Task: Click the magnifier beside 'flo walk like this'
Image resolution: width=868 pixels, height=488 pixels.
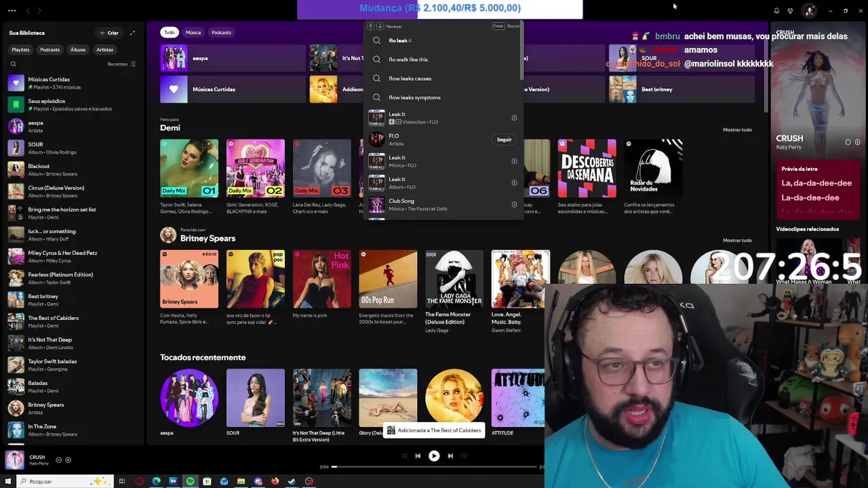Action: click(x=377, y=60)
